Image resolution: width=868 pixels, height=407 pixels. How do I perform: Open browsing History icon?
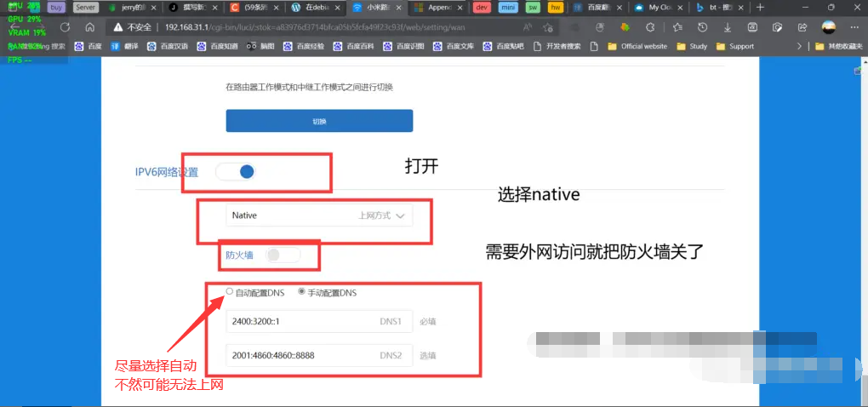[702, 27]
